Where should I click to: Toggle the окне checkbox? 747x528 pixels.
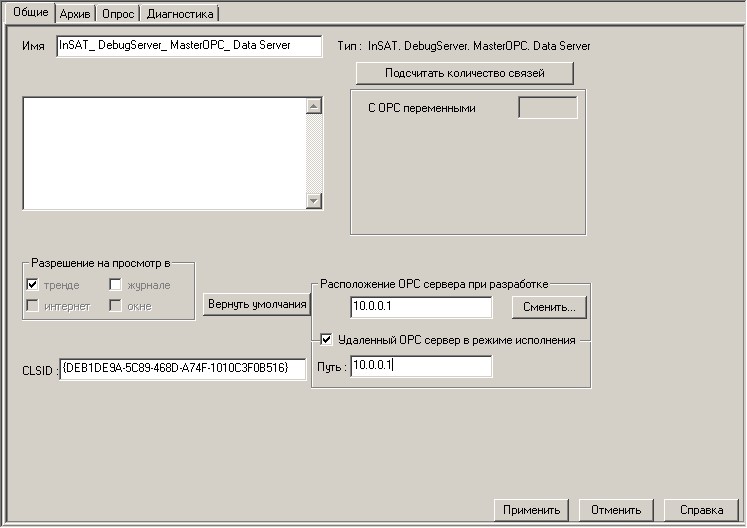point(115,305)
